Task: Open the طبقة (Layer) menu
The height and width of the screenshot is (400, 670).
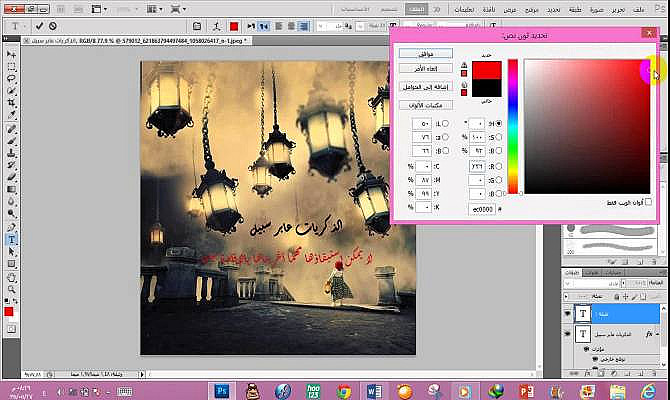Action: (x=576, y=9)
